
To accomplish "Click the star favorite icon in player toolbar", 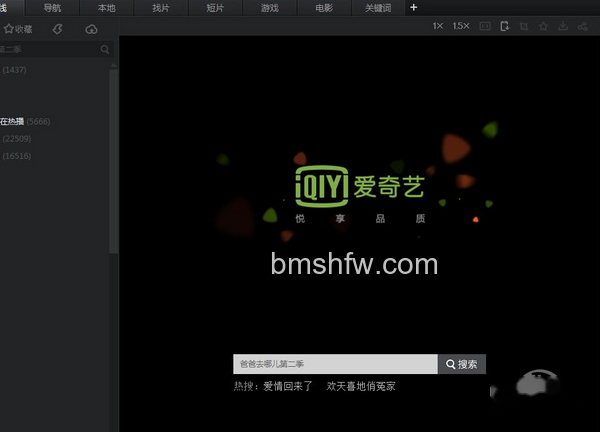I will (x=543, y=26).
